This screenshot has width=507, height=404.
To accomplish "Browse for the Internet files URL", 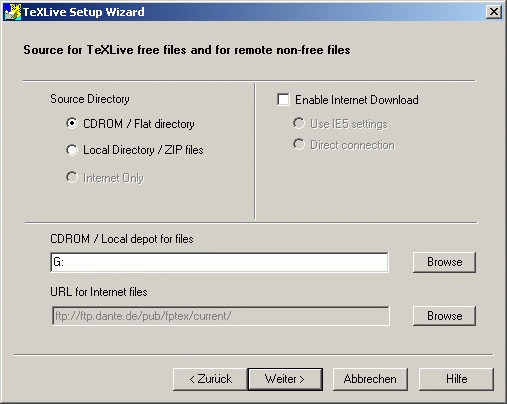I will tap(444, 316).
